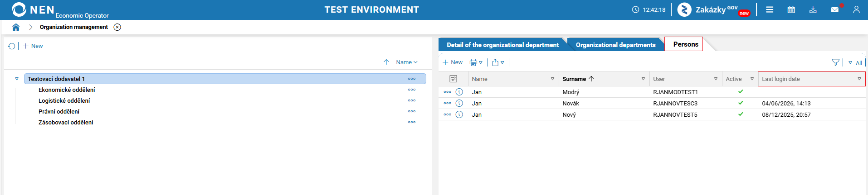Refresh the organization tree
Image resolution: width=868 pixels, height=195 pixels.
click(12, 46)
